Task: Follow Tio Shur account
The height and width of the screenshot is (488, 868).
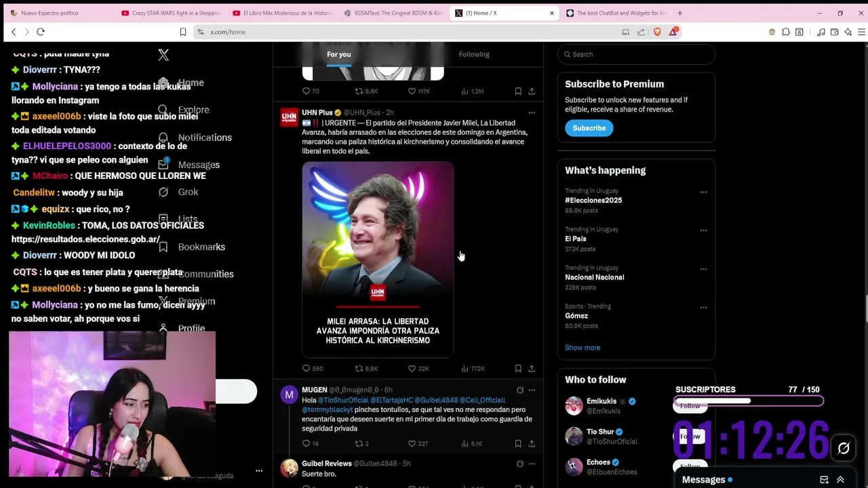Action: (690, 436)
